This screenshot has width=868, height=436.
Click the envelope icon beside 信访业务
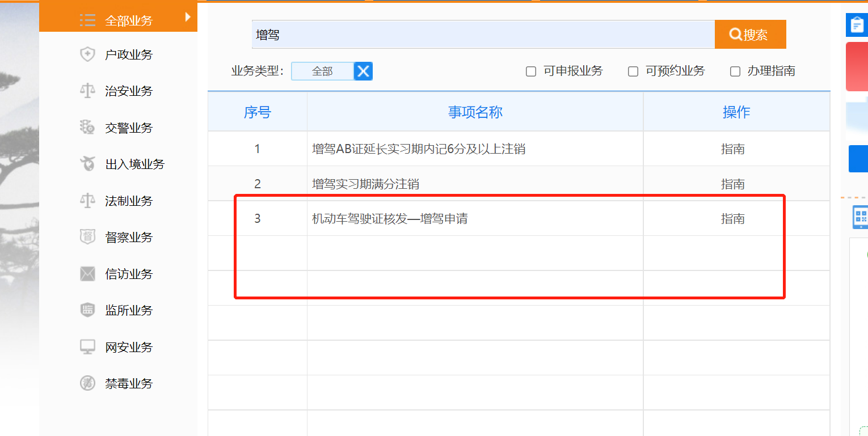tap(87, 274)
